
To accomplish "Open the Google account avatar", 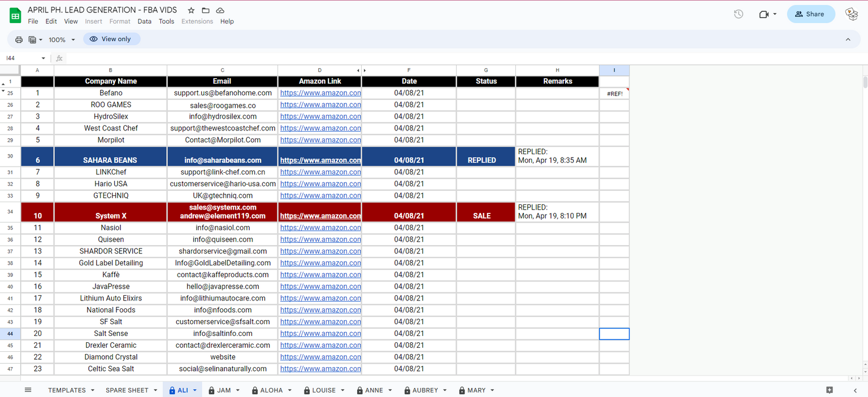I will click(x=851, y=14).
